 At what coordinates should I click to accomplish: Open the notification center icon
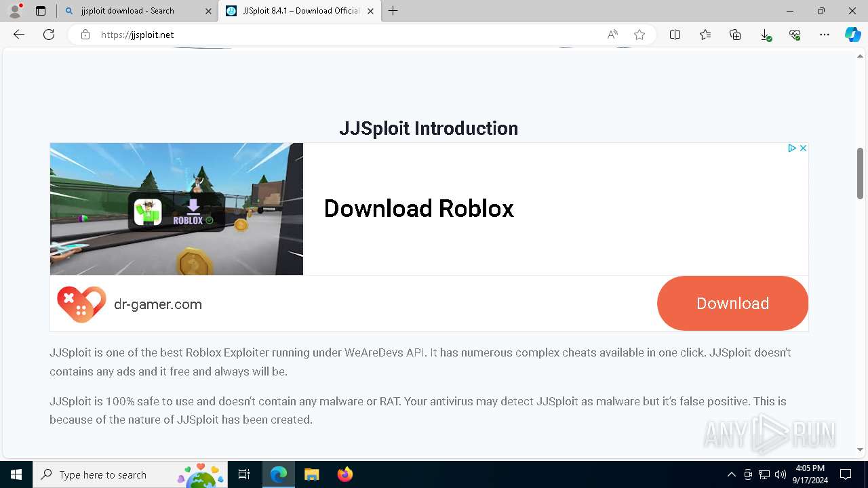point(846,474)
